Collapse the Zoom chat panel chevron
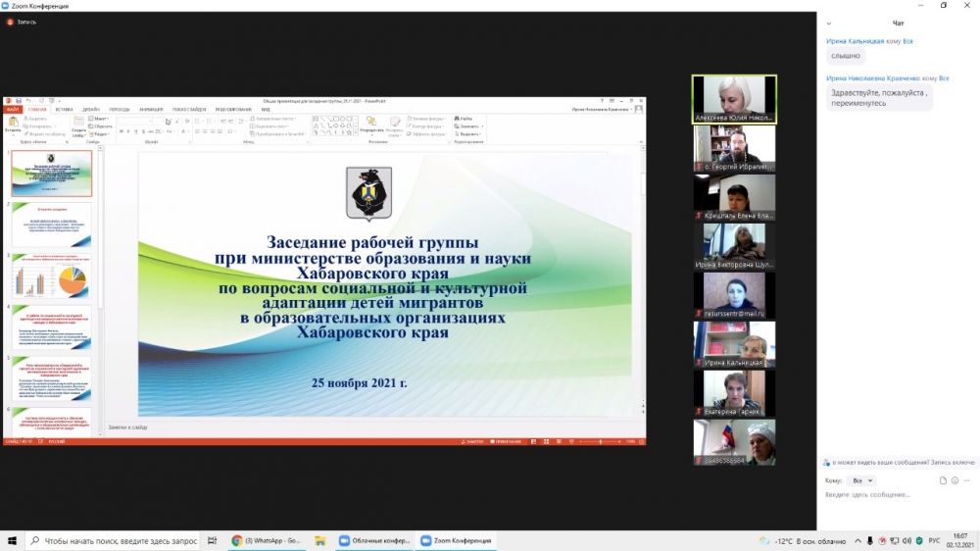980x551 pixels. coord(829,24)
